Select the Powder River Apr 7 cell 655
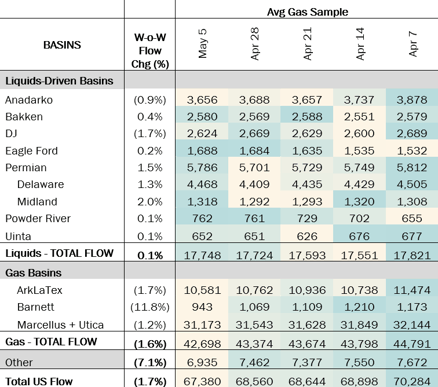This screenshot has width=438, height=387. pyautogui.click(x=412, y=218)
